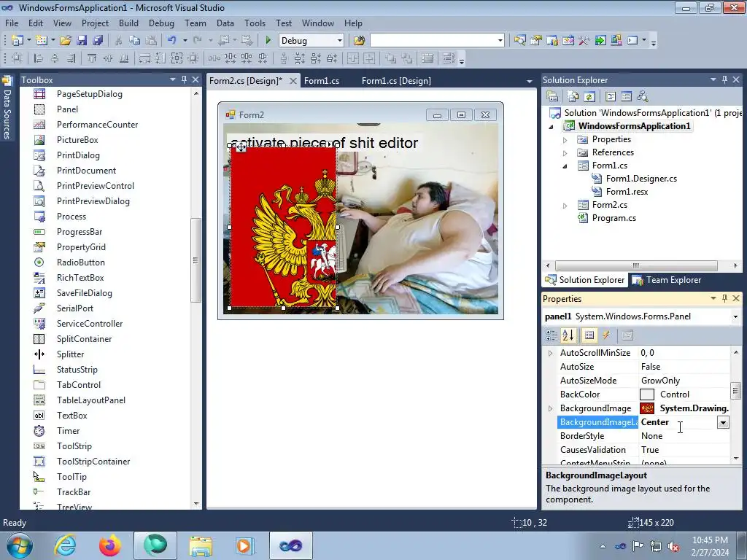Toggle Categorized view in Properties panel
Viewport: 747px width, 560px height.
point(551,335)
